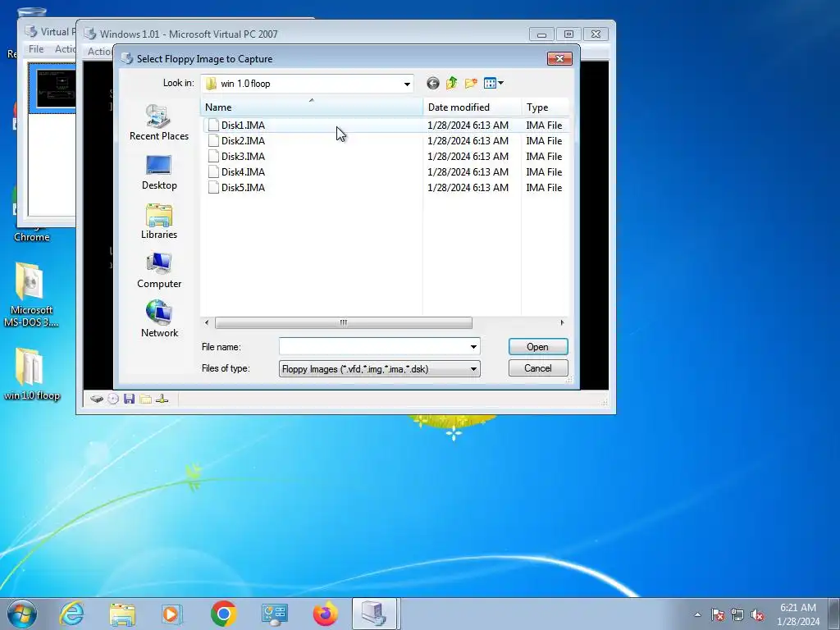The image size is (840, 630).
Task: Show hidden tray icons arrow
Action: click(697, 614)
